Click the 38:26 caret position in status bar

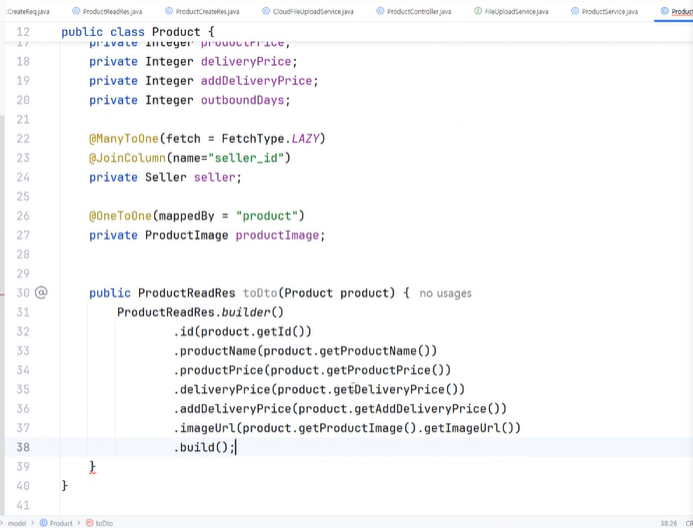click(669, 523)
